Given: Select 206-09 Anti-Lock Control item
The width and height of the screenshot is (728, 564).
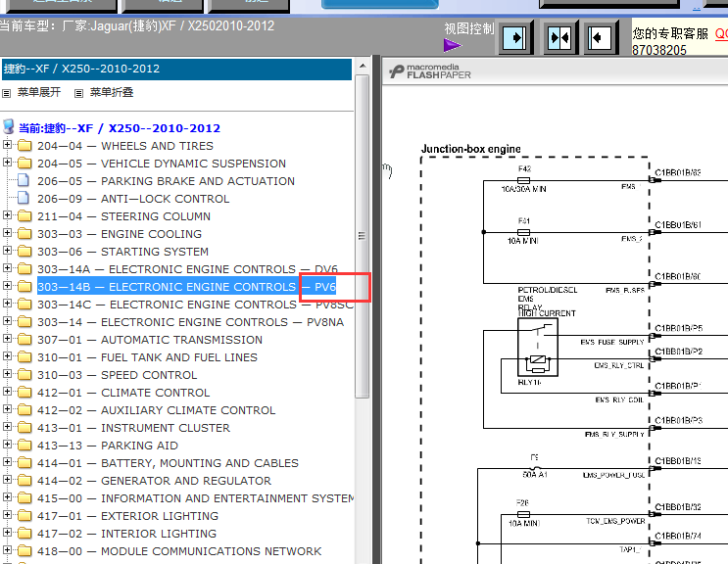Looking at the screenshot, I should [x=133, y=199].
